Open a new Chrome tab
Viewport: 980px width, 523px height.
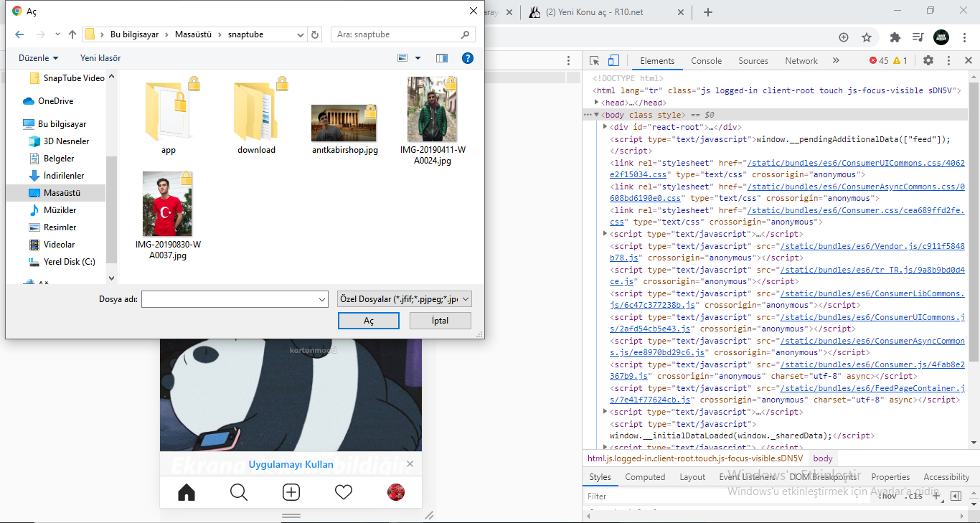(708, 12)
